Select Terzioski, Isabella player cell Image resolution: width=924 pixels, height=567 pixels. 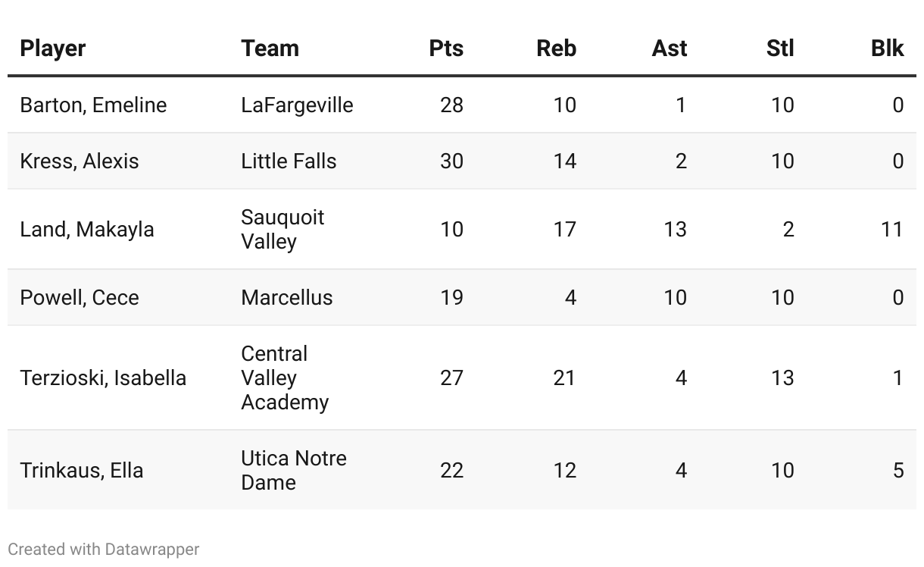[x=103, y=377]
